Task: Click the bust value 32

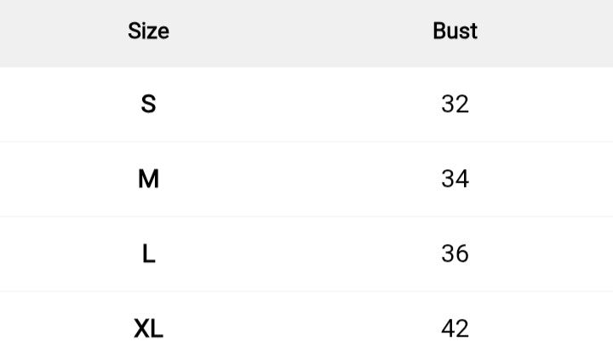Action: coord(455,105)
